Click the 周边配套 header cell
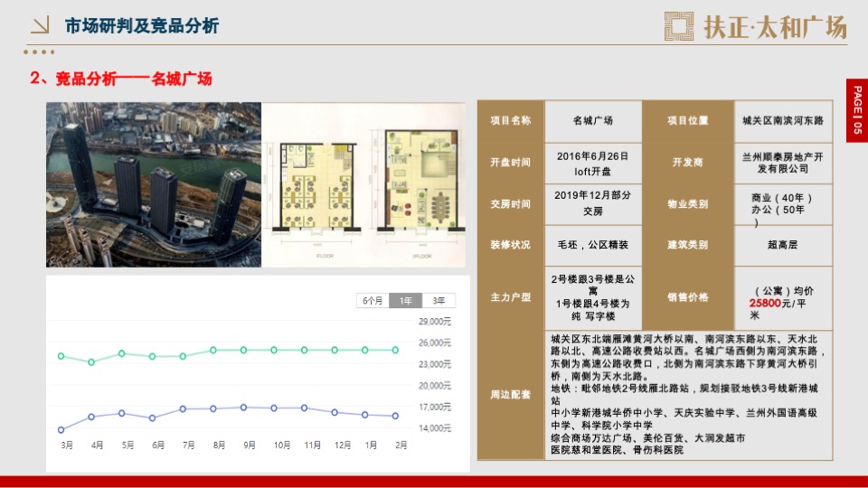The image size is (868, 488). pyautogui.click(x=510, y=395)
